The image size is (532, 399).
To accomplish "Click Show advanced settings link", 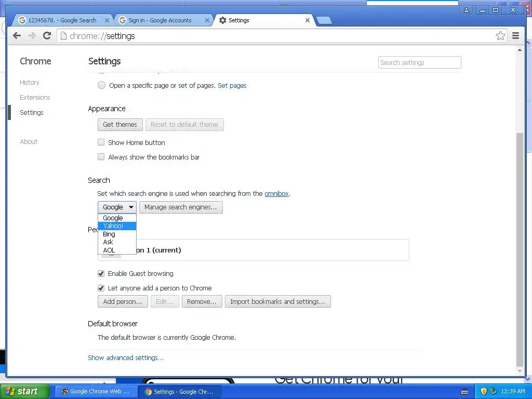I will [x=126, y=357].
